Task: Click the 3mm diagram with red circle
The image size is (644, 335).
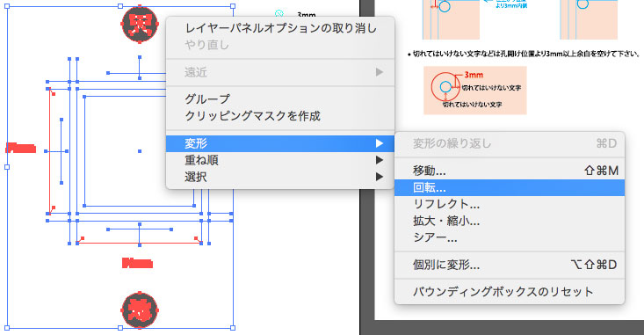Action: 475,90
